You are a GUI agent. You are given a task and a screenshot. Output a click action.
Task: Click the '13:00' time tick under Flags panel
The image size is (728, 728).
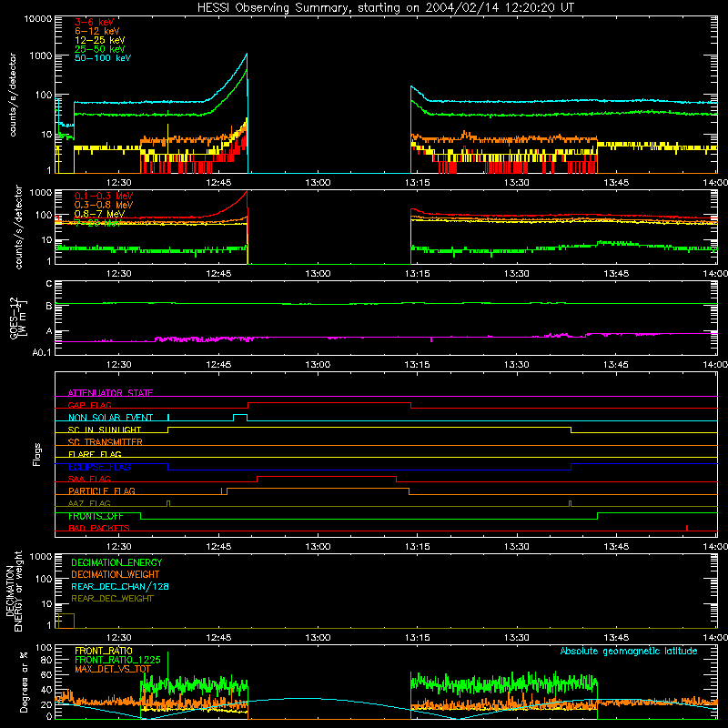point(318,547)
